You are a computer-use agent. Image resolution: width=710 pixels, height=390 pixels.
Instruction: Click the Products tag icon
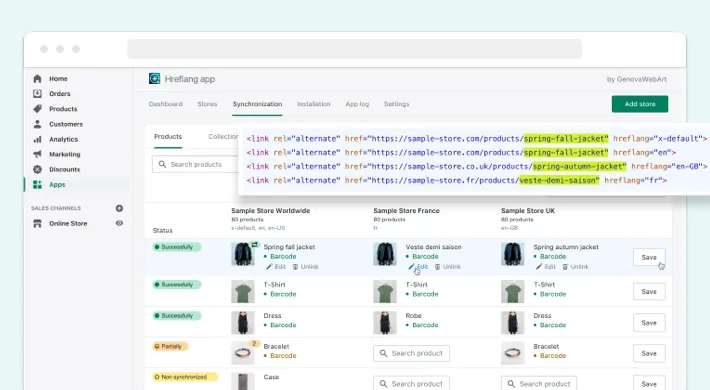point(38,109)
